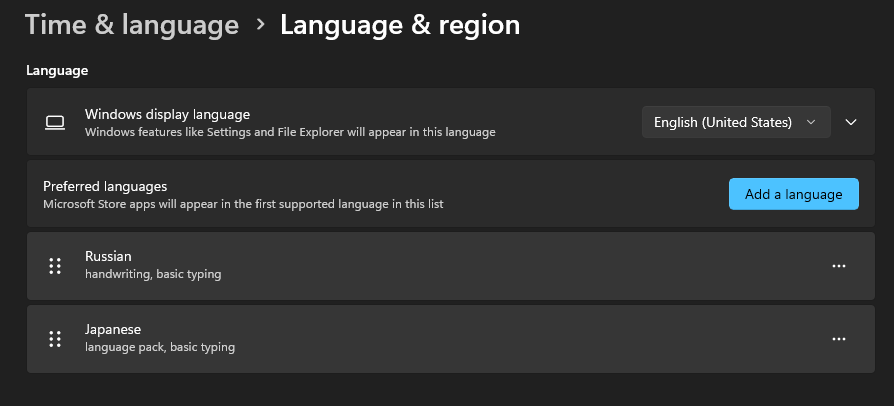The width and height of the screenshot is (894, 406).
Task: Click the breadcrumb arrow separator
Action: click(x=260, y=25)
